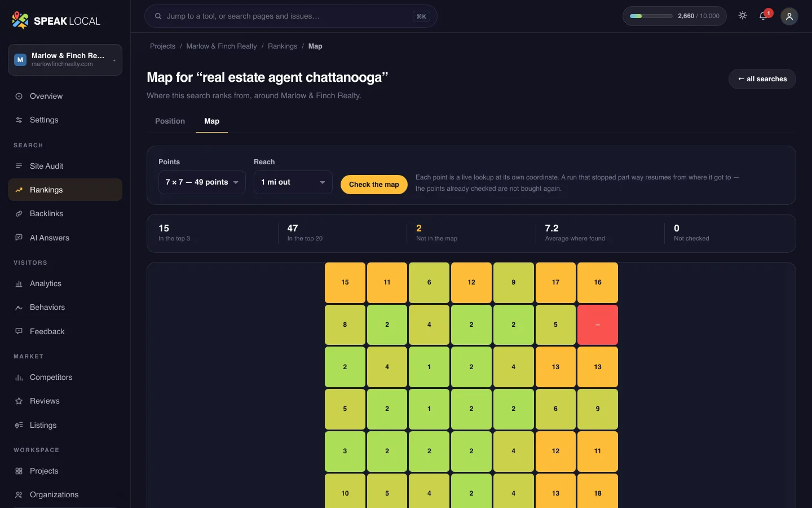Open the notifications bell

click(x=764, y=16)
